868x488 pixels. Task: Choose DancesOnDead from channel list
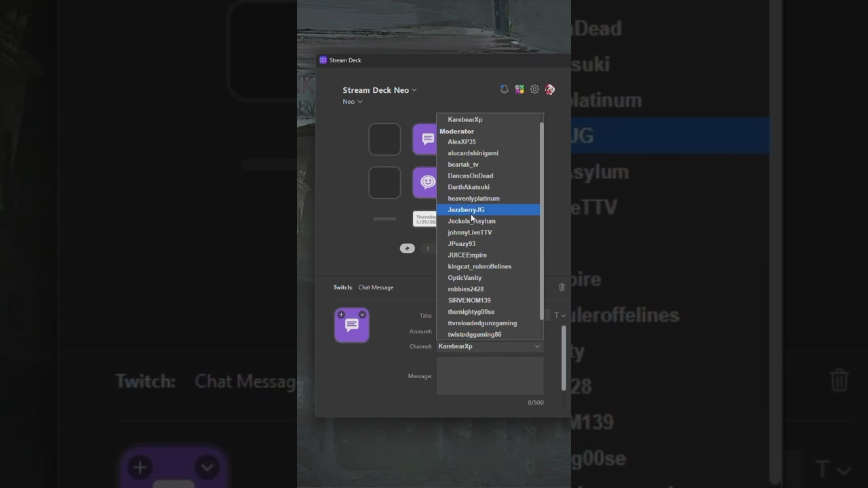488,176
